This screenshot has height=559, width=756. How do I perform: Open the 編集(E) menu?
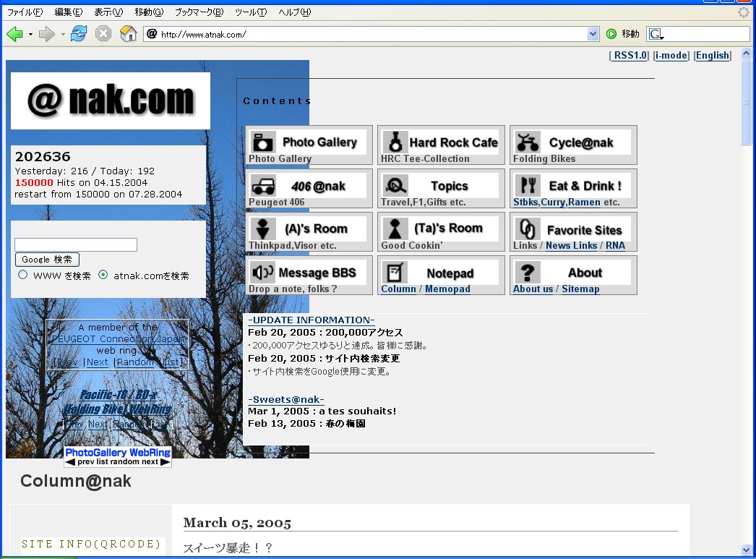(x=69, y=12)
